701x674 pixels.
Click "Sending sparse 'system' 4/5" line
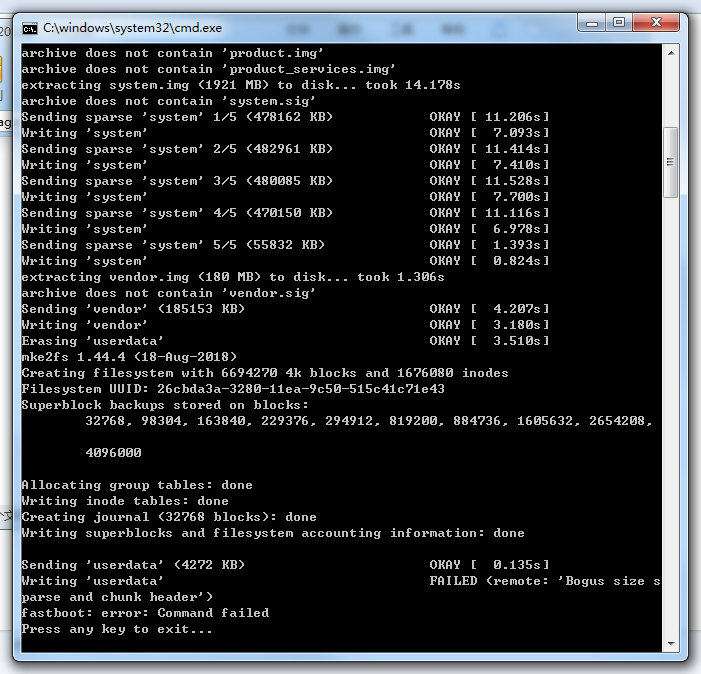(177, 213)
